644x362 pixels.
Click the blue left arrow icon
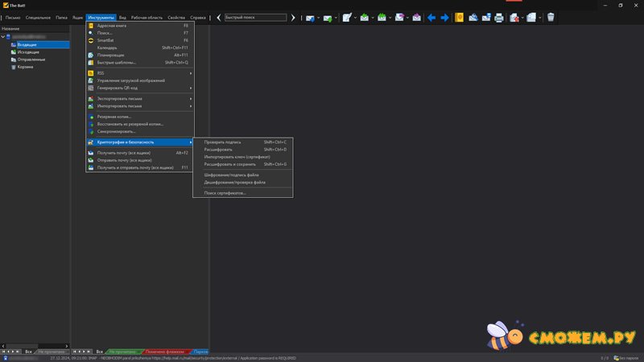click(431, 17)
